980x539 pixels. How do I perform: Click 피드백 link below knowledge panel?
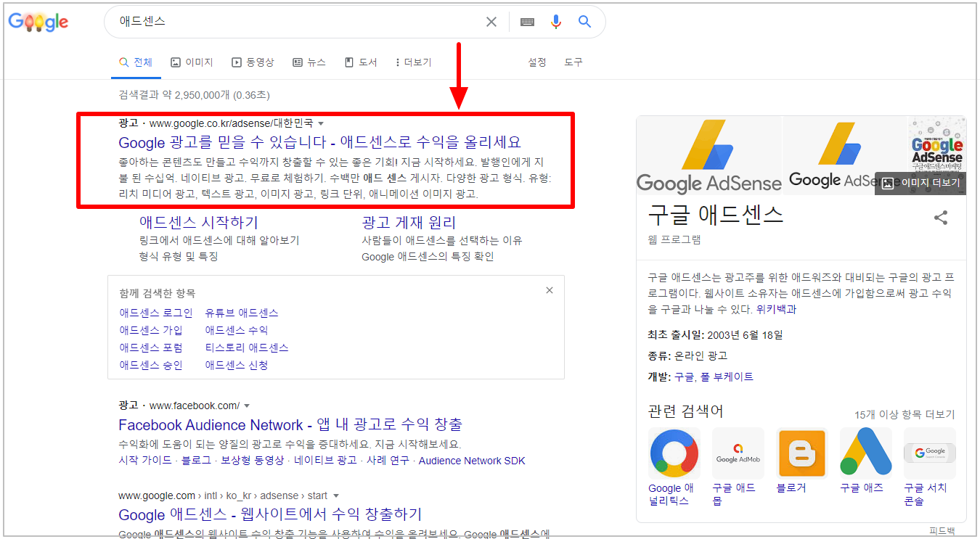[942, 531]
